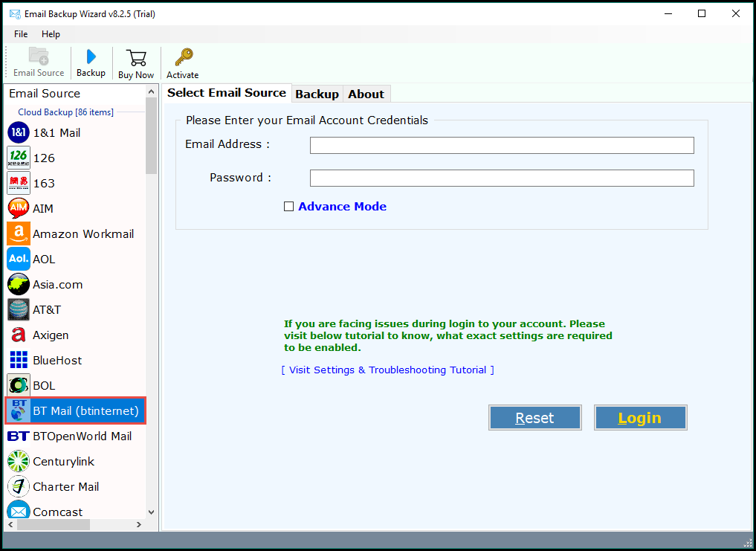Screen dimensions: 756x551
Task: Open the Help menu
Action: (x=51, y=33)
